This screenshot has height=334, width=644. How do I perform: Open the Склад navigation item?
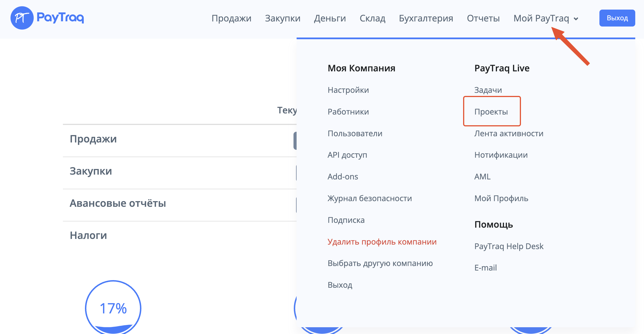coord(372,18)
